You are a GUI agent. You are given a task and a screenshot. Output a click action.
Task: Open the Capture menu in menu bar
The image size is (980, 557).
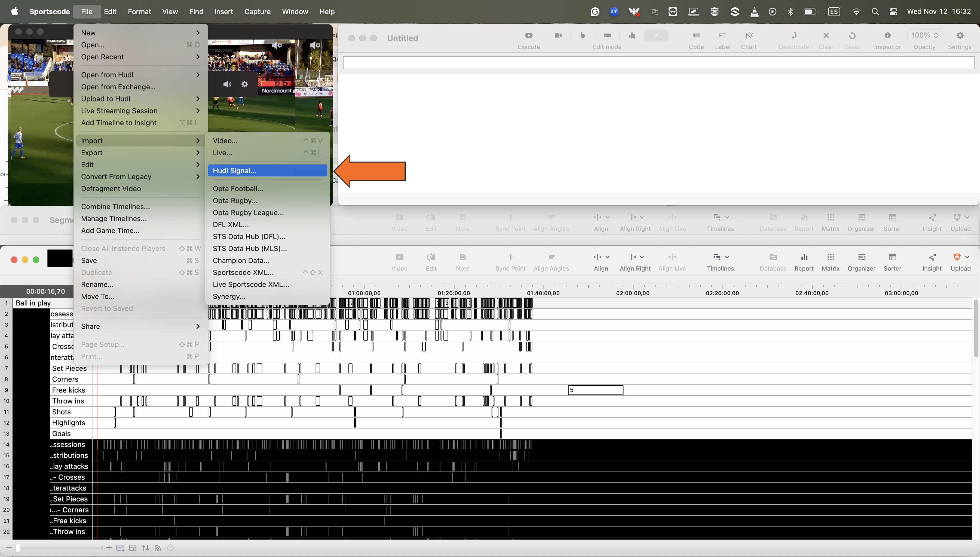[x=258, y=11]
